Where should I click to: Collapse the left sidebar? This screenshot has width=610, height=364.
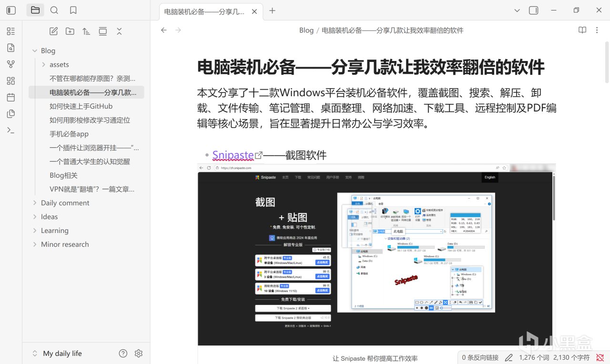click(x=11, y=10)
